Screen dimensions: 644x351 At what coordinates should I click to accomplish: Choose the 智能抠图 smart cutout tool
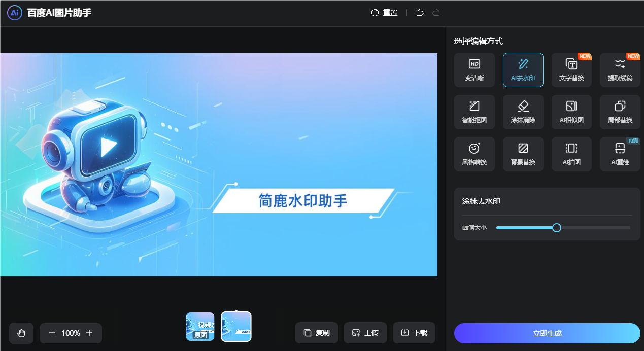(474, 112)
